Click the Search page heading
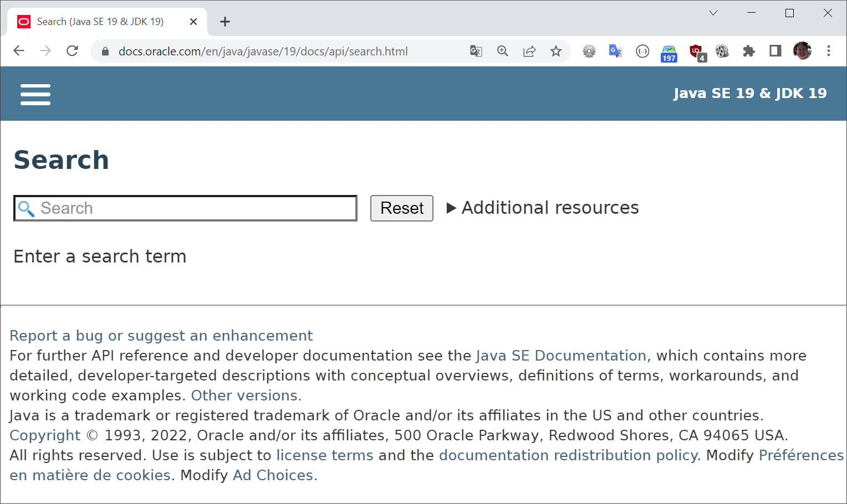The image size is (847, 504). (x=61, y=160)
